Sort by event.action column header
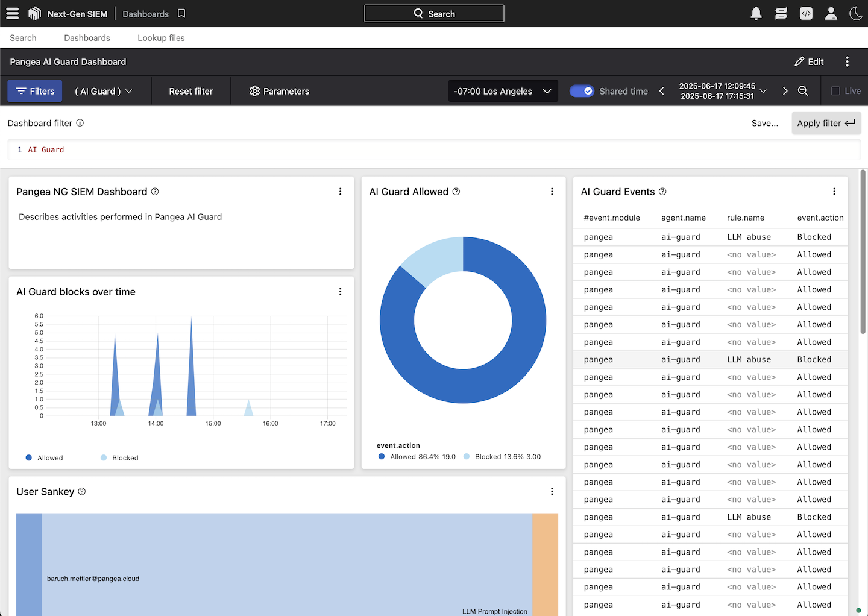The width and height of the screenshot is (868, 616). click(820, 218)
